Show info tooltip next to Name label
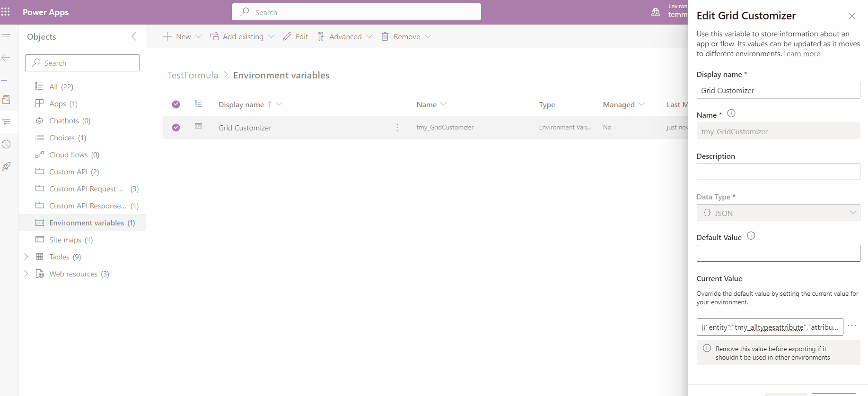868x396 pixels. point(731,113)
